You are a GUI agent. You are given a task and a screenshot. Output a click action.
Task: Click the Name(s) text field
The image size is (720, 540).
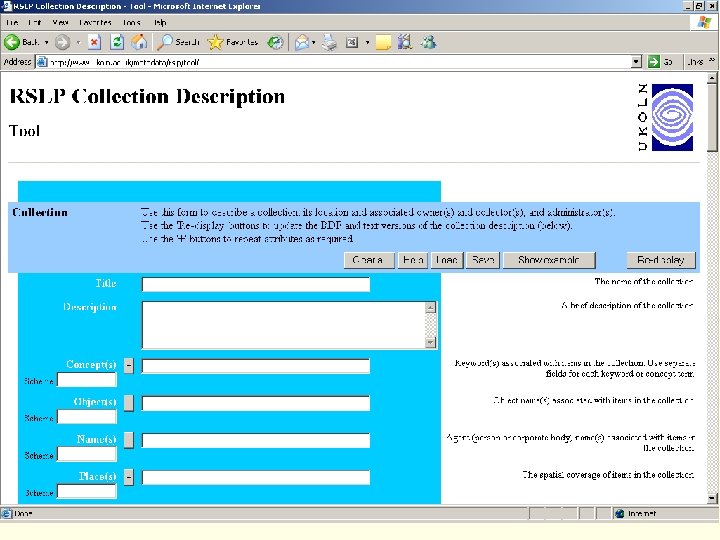pos(256,440)
